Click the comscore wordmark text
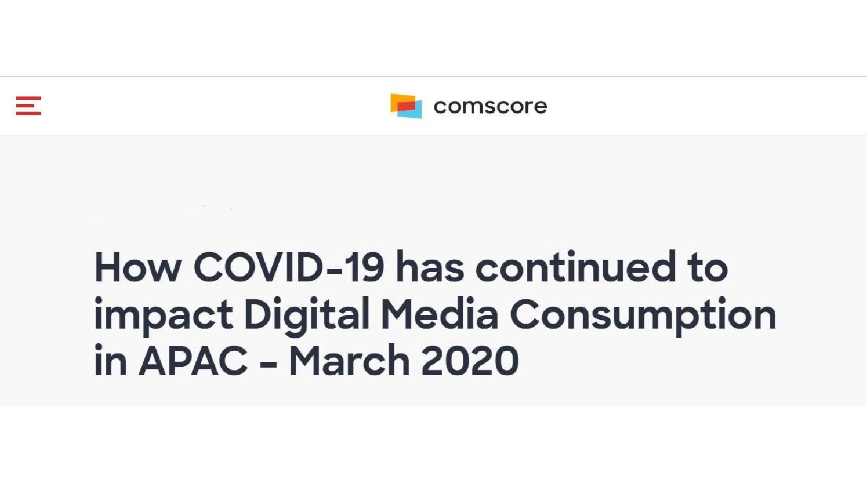This screenshot has width=868, height=488. tap(490, 106)
